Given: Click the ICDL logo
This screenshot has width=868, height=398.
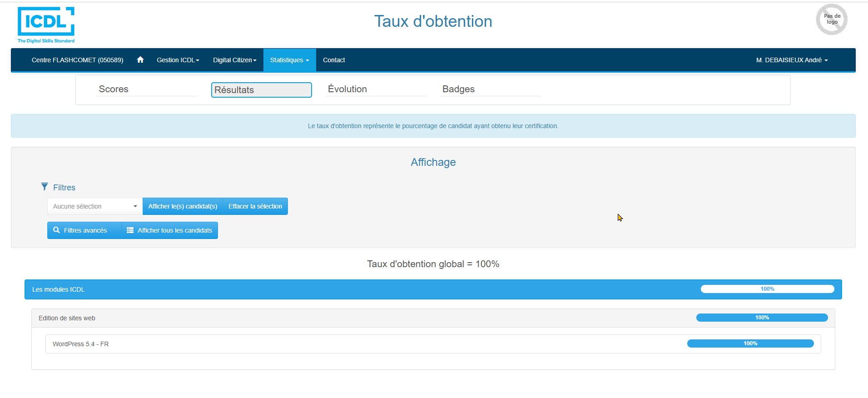Looking at the screenshot, I should pyautogui.click(x=46, y=25).
